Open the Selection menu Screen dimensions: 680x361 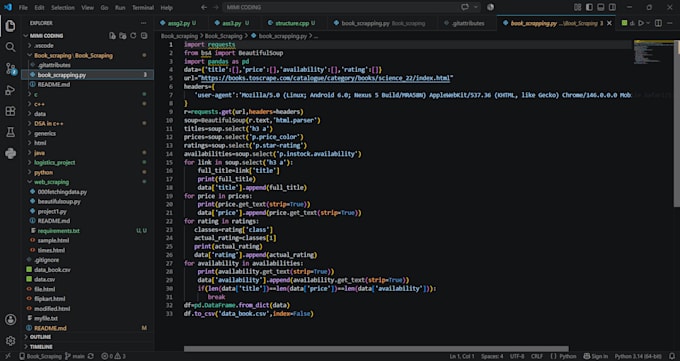[x=63, y=7]
